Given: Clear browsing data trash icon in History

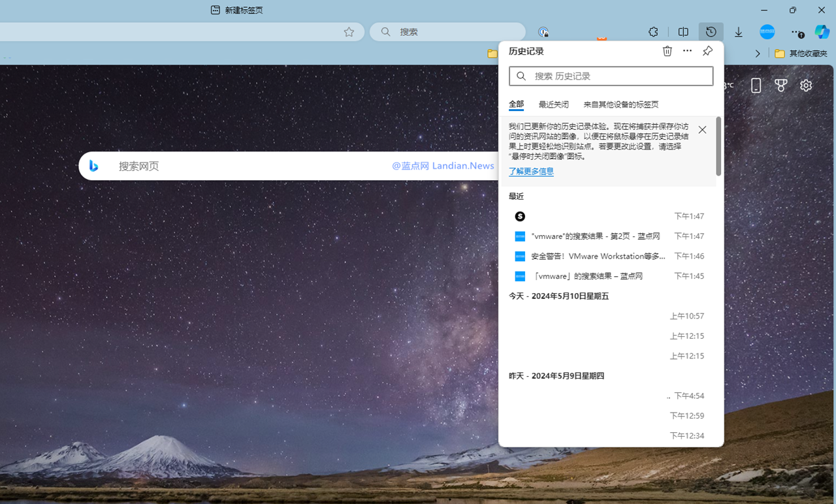Looking at the screenshot, I should pyautogui.click(x=667, y=51).
